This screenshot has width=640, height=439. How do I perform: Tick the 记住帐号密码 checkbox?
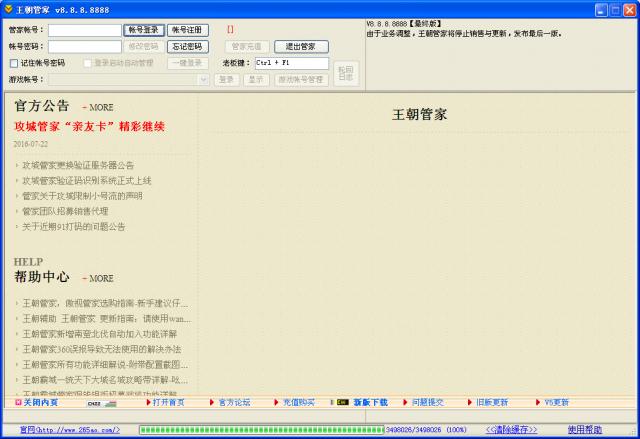coord(14,63)
